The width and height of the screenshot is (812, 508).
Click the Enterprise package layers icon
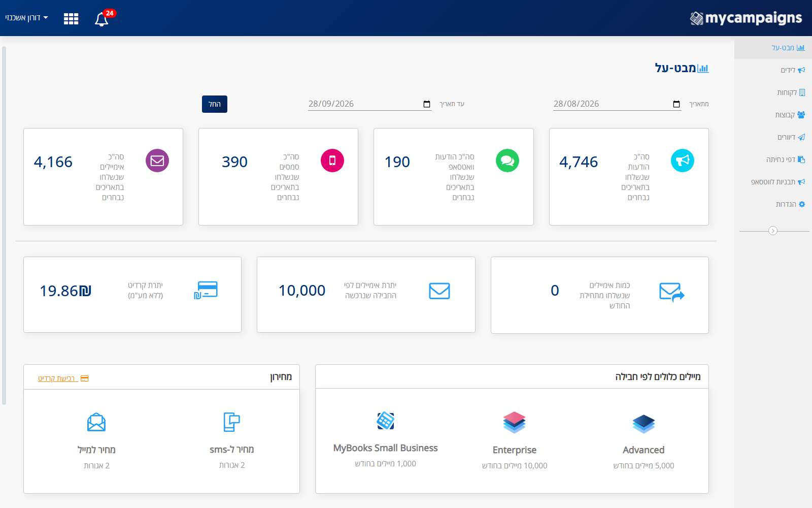[x=515, y=422]
